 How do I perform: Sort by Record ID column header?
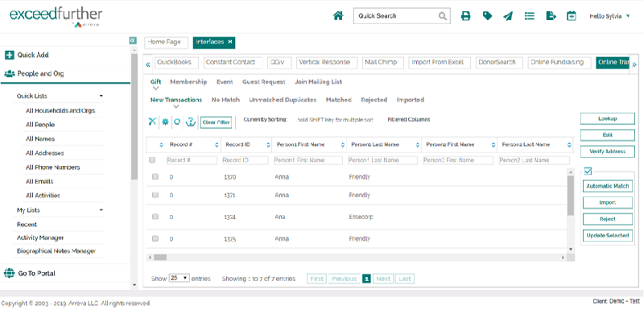pyautogui.click(x=237, y=144)
